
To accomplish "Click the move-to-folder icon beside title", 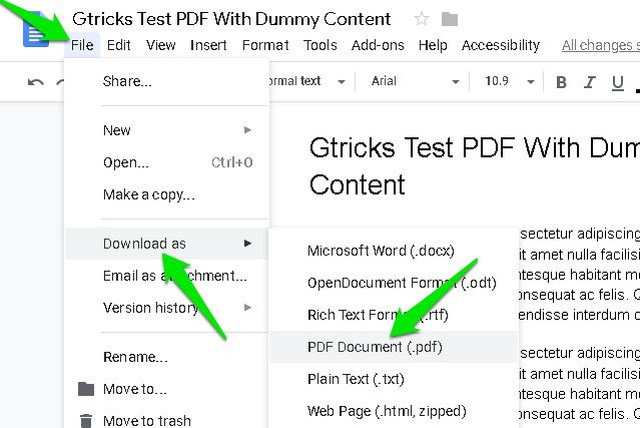I will coord(449,19).
